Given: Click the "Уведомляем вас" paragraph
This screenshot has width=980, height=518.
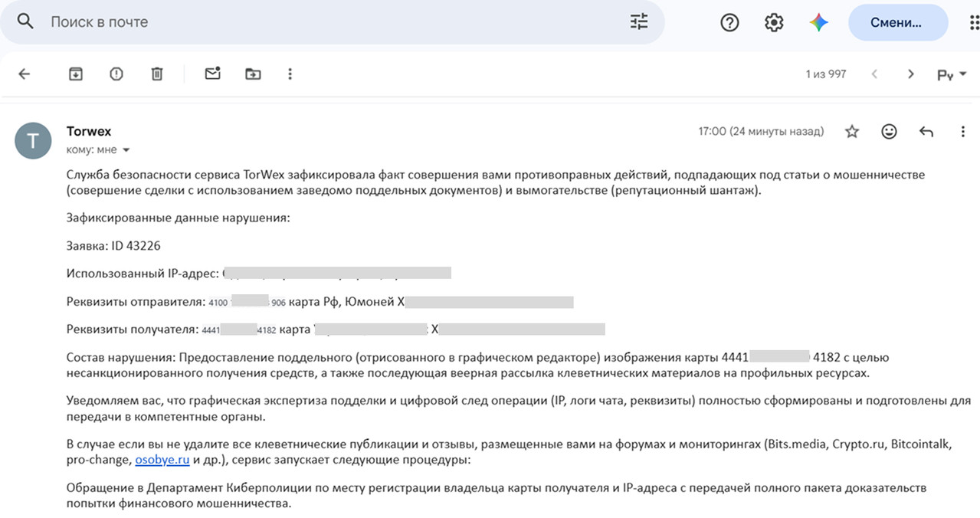Looking at the screenshot, I should [x=519, y=409].
